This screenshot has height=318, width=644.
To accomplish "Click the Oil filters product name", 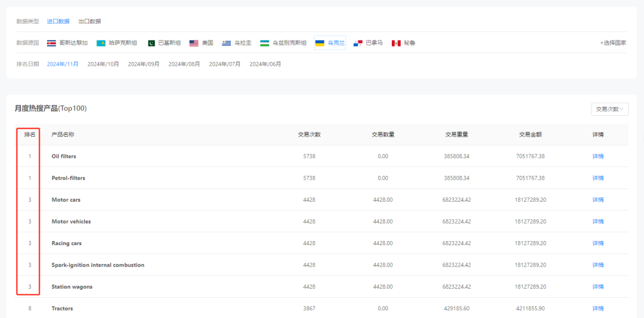I will [64, 156].
